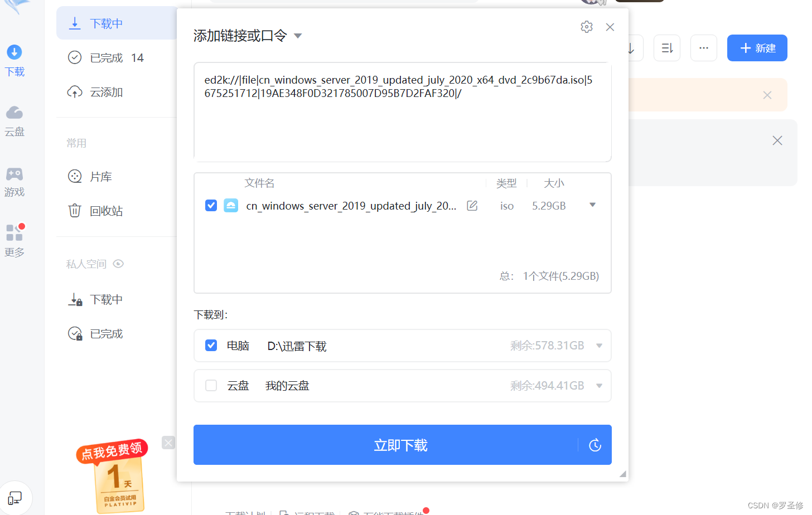Click the ed2k link input text area
812x515 pixels.
[403, 112]
